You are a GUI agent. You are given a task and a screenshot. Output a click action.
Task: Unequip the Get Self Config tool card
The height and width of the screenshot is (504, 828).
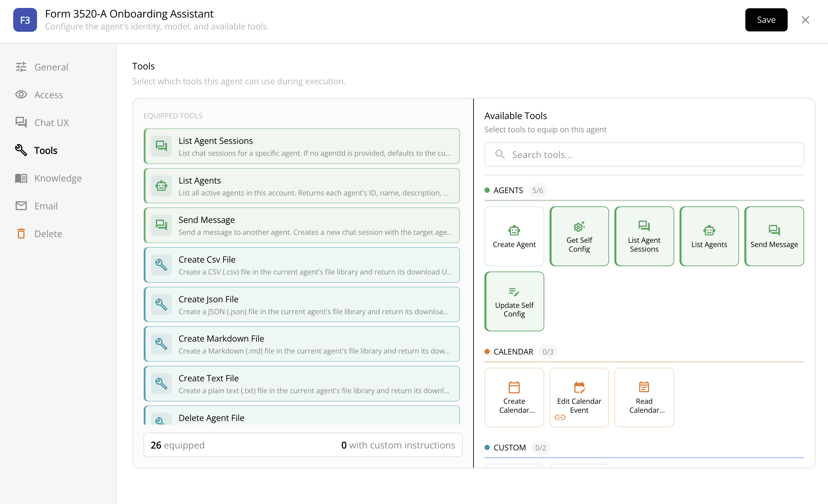tap(579, 236)
